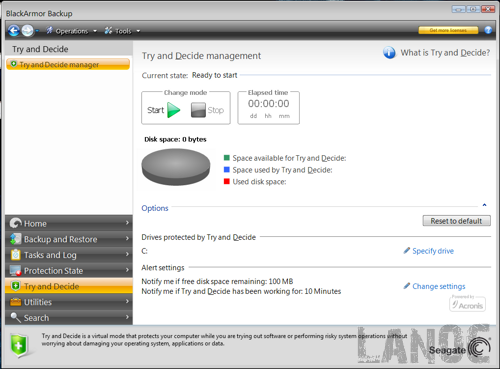Screen dimensions: 500x369
Task: Click the Stop square button
Action: (198, 110)
